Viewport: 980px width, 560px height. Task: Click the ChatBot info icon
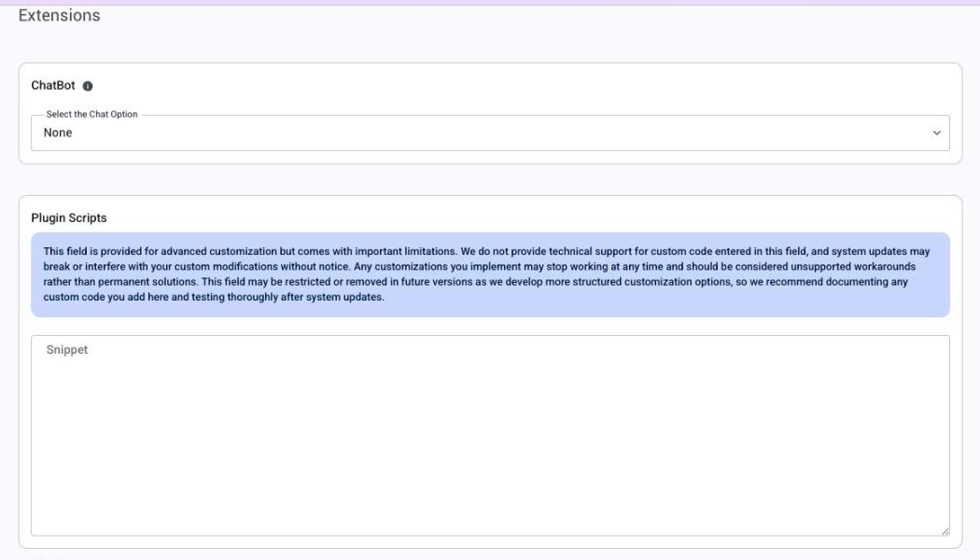tap(88, 86)
